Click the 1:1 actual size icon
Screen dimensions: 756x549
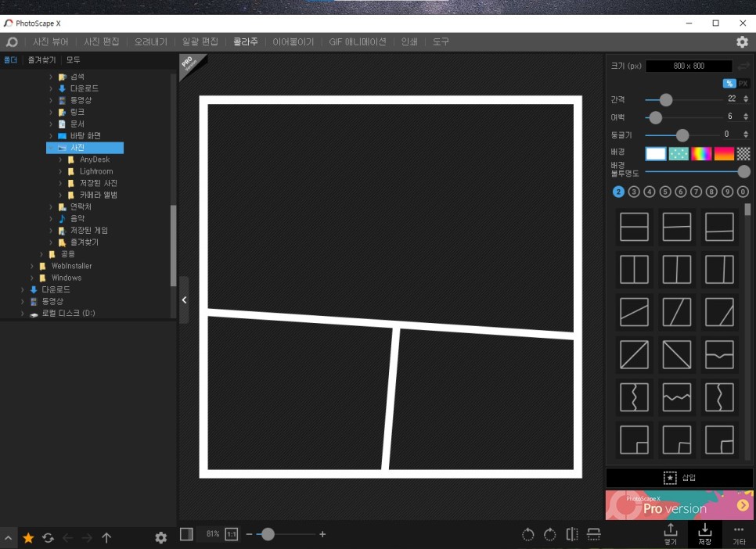tap(232, 534)
